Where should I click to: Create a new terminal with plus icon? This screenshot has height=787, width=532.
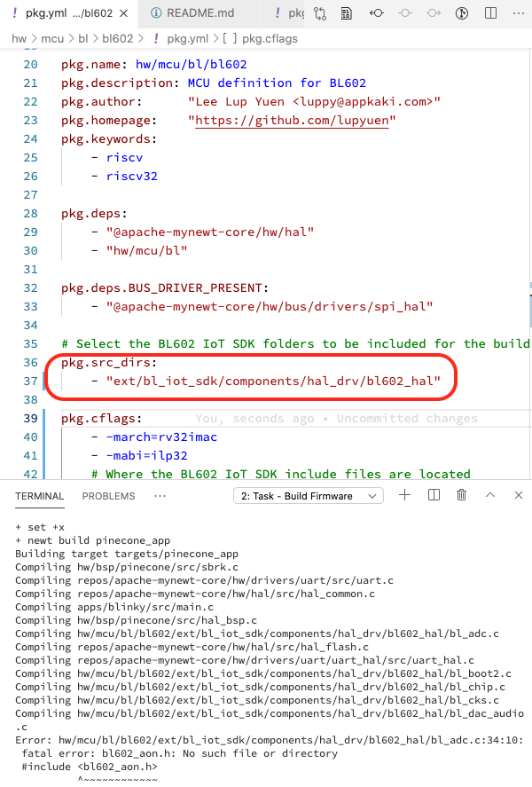405,496
